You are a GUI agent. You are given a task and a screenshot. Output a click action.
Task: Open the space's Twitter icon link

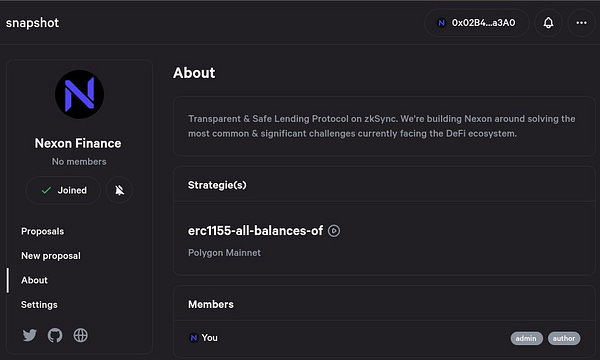29,336
